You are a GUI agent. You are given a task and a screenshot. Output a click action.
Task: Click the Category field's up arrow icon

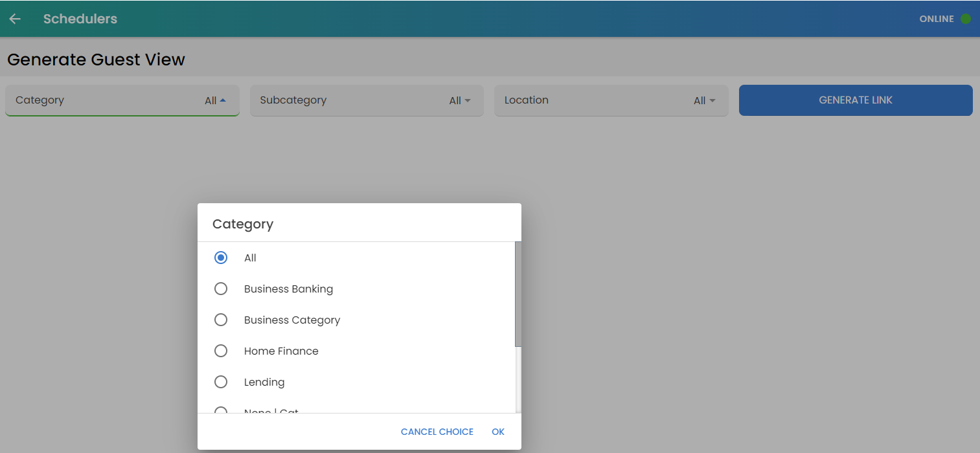223,100
